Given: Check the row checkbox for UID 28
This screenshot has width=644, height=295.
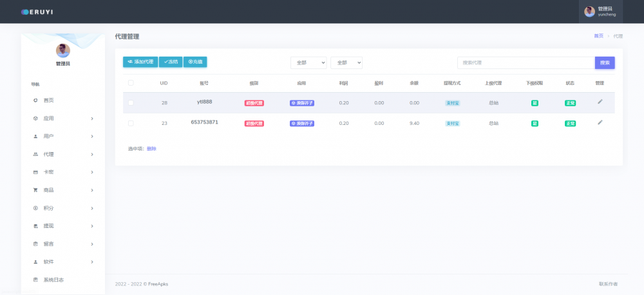Looking at the screenshot, I should tap(131, 103).
